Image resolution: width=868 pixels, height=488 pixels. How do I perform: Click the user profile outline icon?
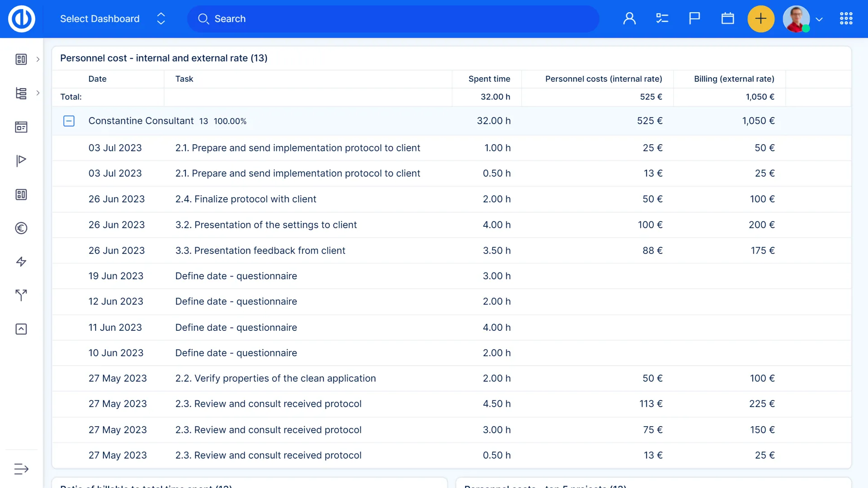pos(629,19)
